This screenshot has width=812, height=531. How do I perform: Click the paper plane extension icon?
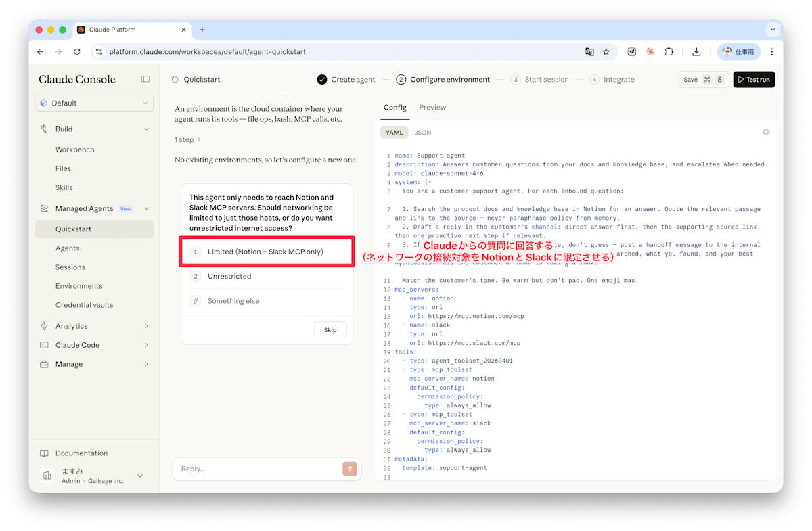[x=631, y=51]
